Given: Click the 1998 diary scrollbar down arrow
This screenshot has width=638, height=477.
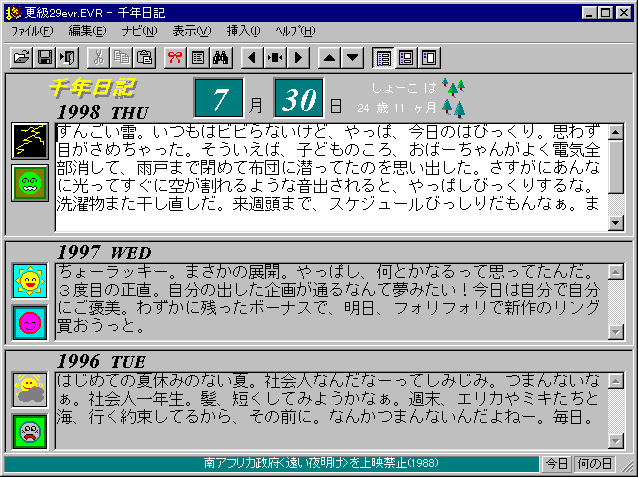Looking at the screenshot, I should click(616, 223).
